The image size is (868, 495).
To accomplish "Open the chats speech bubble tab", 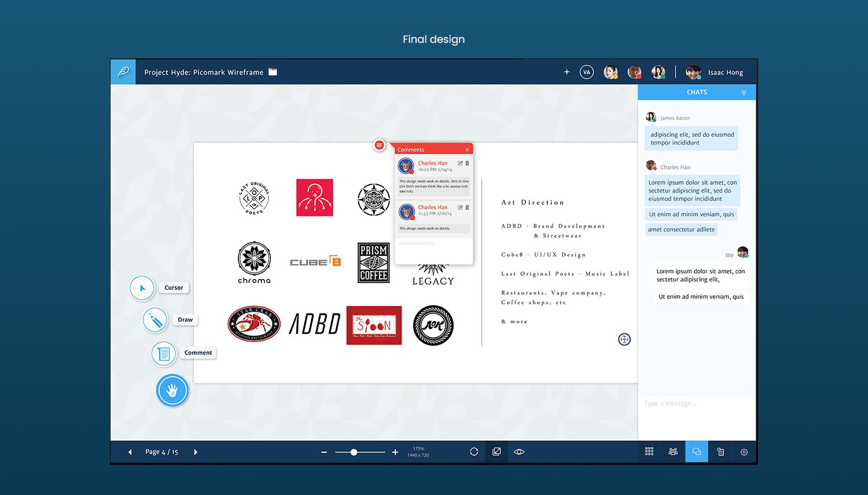I will 697,452.
